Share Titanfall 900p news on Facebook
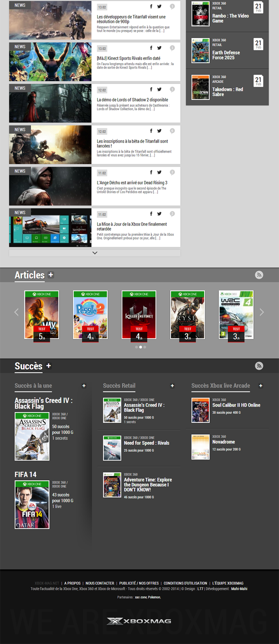This screenshot has width=279, height=644. tap(151, 7)
